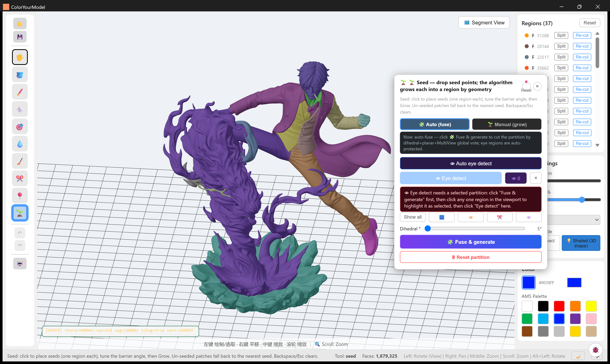Select the paintbrush tool
Screen dimensions: 610x364
20,92
